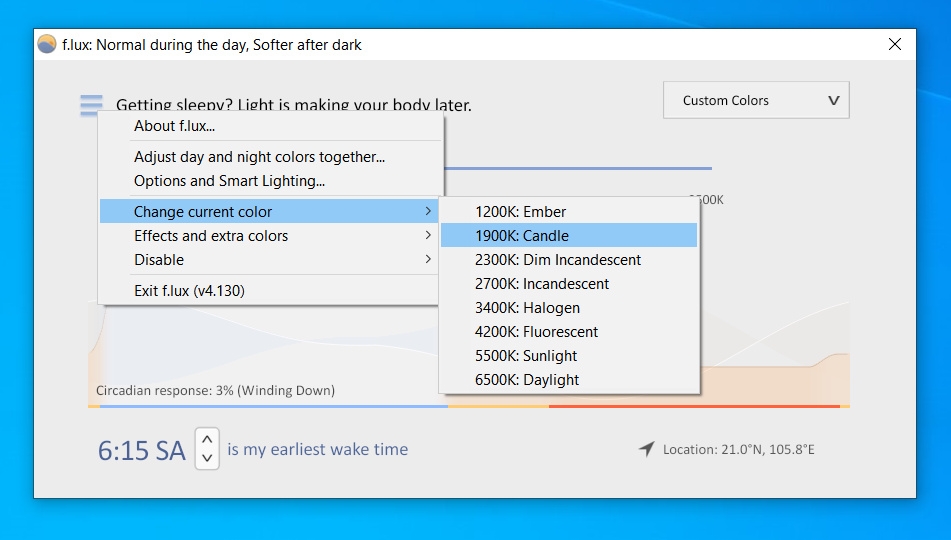The height and width of the screenshot is (540, 951).
Task: Open the Custom Colors dropdown
Action: point(756,100)
